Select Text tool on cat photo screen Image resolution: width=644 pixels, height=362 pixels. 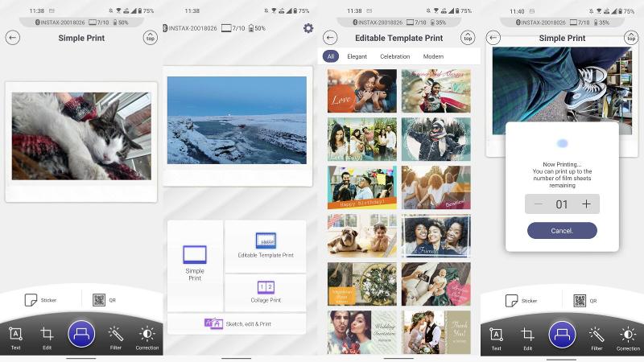pyautogui.click(x=15, y=339)
